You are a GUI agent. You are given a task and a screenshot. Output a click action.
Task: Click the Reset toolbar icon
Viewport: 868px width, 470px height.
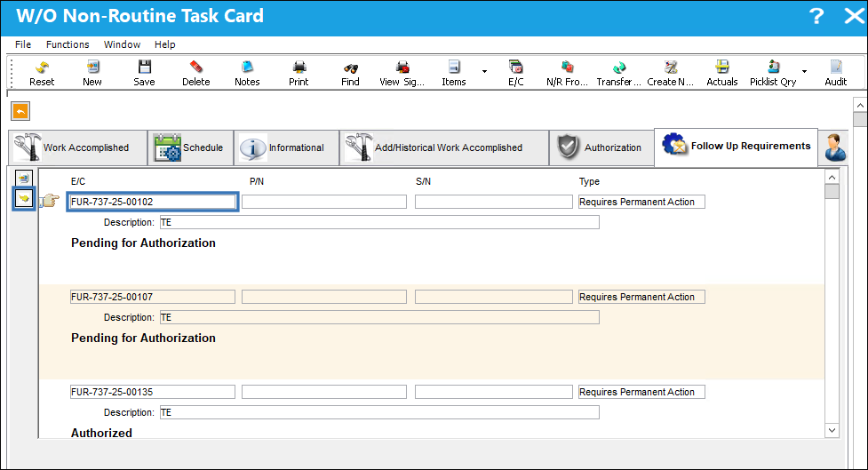pos(42,74)
